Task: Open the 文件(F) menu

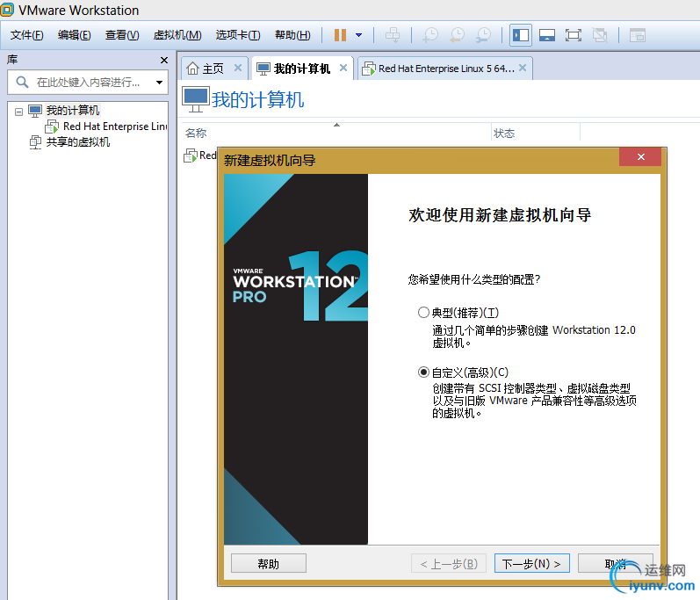Action: tap(26, 35)
